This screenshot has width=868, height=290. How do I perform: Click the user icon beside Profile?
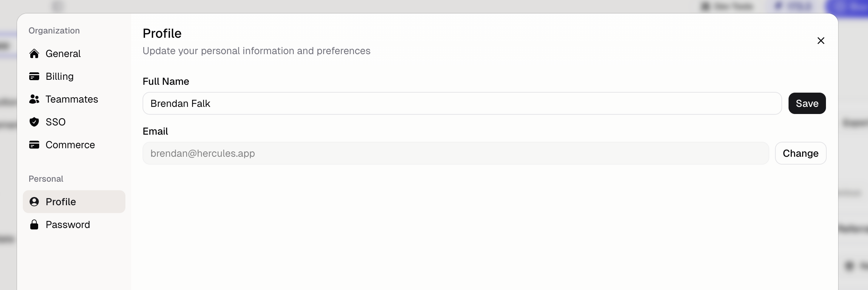34,202
